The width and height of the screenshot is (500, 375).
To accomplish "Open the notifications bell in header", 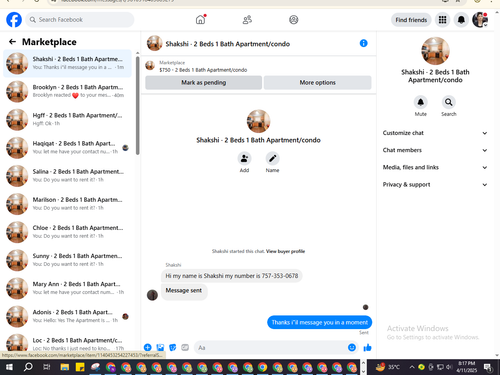I will 461,20.
